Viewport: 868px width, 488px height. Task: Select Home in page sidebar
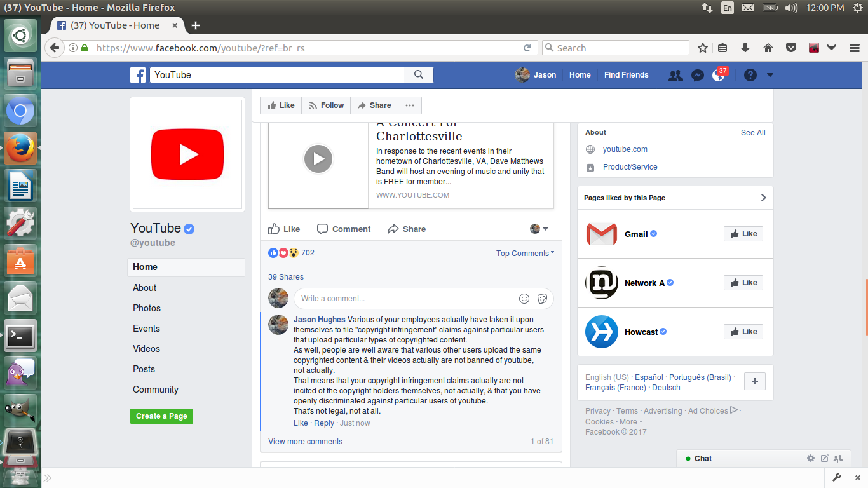pyautogui.click(x=186, y=268)
